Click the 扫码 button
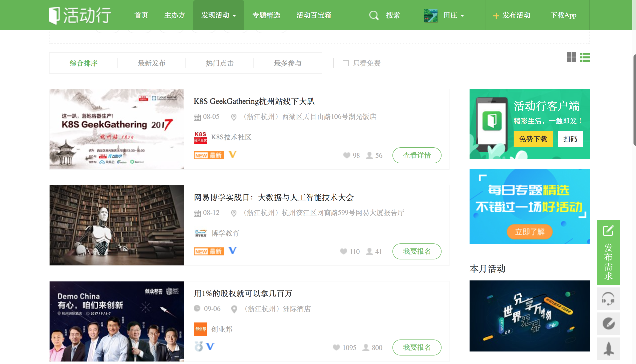The height and width of the screenshot is (364, 636). [x=570, y=139]
